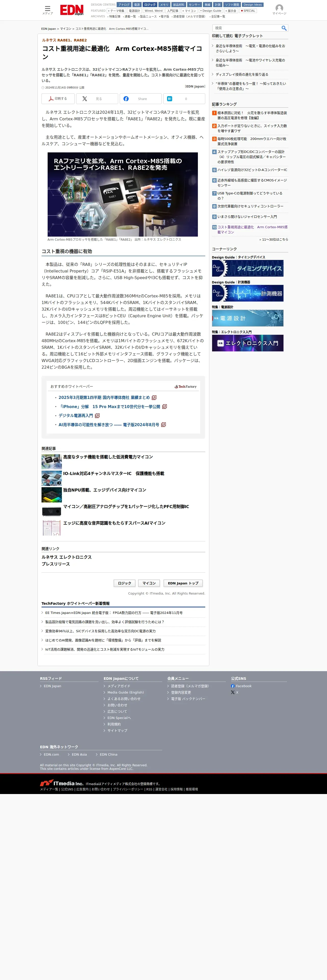Click Facebook icon in 公式SNS footer
The width and height of the screenshot is (327, 980).
coord(233,686)
